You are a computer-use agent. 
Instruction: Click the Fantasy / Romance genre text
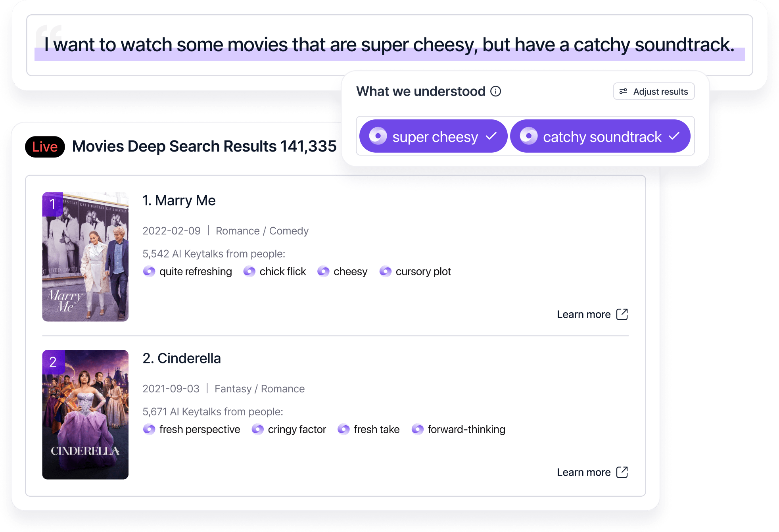[260, 389]
